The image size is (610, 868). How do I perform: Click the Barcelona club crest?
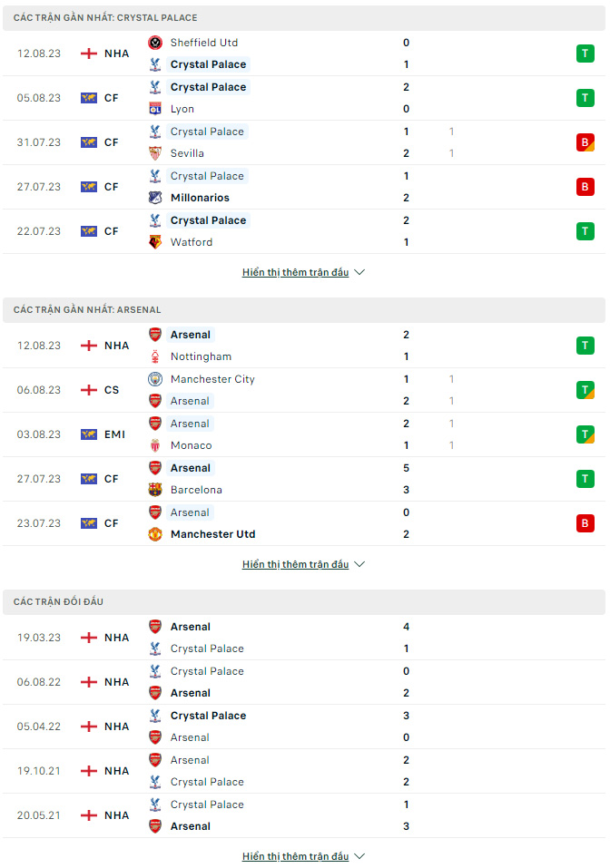(x=155, y=490)
